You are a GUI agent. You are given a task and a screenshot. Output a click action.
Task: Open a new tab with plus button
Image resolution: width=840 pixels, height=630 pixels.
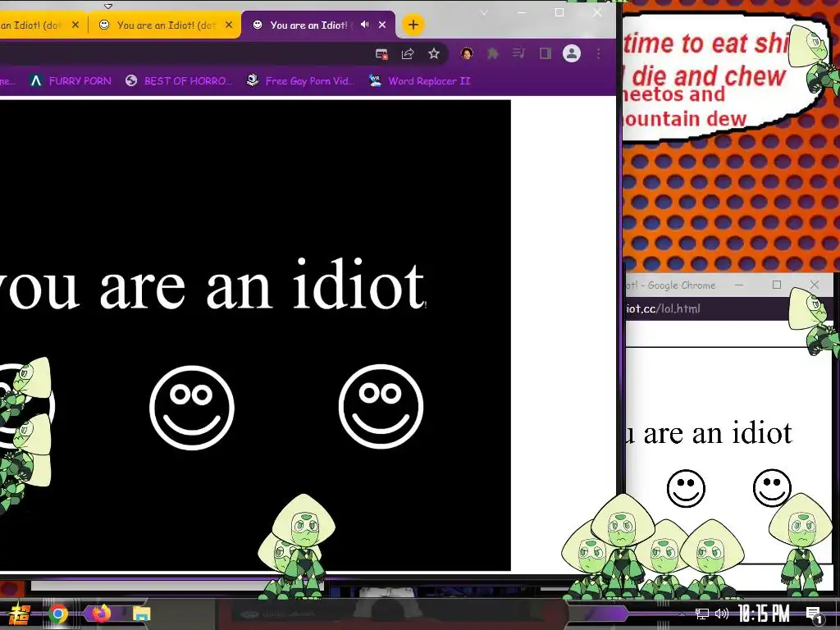(x=413, y=25)
